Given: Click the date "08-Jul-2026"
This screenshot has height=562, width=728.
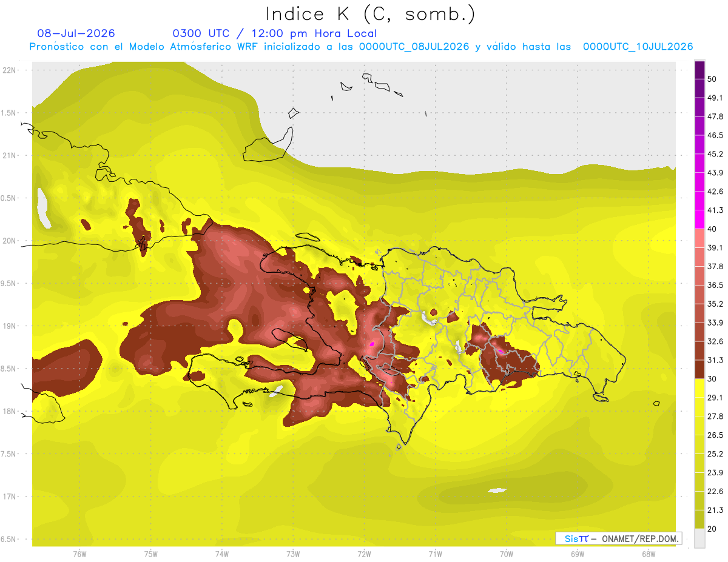Looking at the screenshot, I should tap(76, 33).
